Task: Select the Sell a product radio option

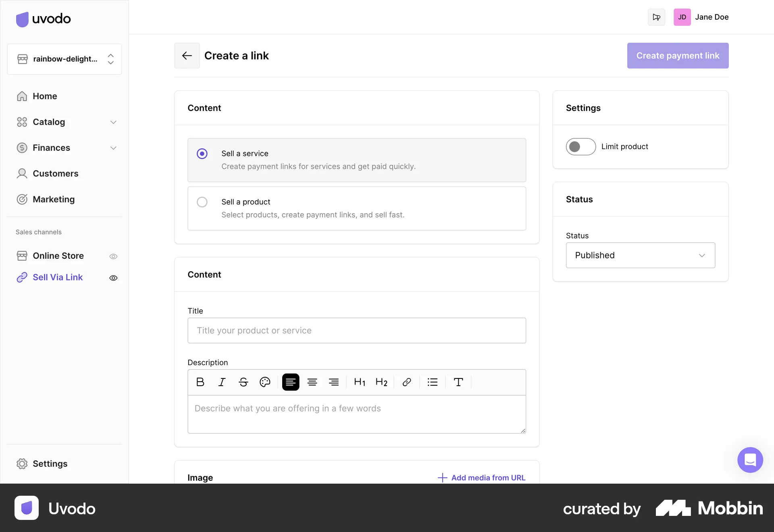Action: tap(202, 202)
